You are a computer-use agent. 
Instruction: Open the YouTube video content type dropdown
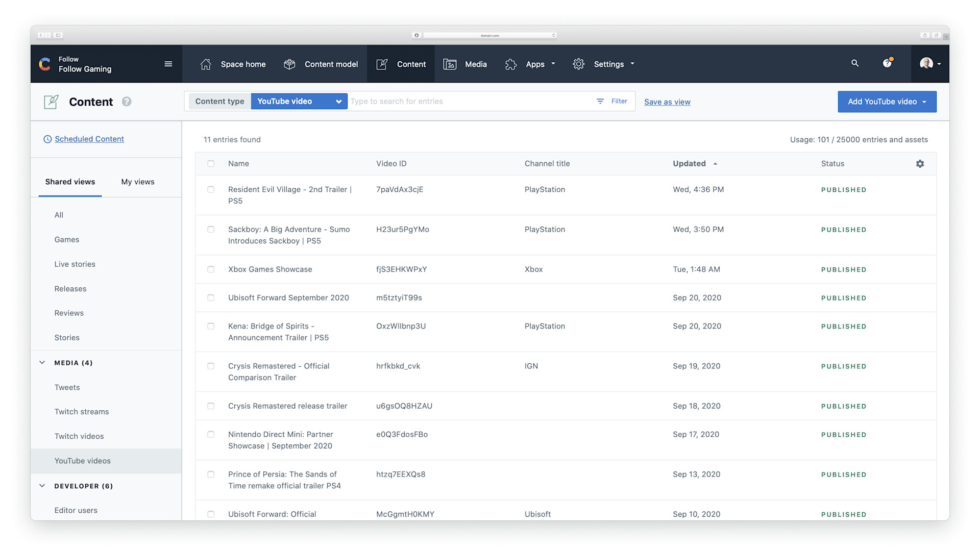pos(299,102)
